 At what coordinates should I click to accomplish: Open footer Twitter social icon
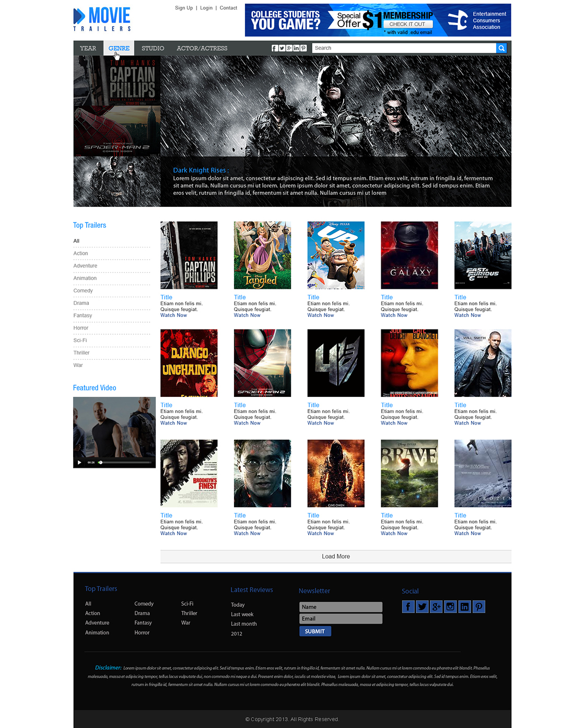point(423,606)
